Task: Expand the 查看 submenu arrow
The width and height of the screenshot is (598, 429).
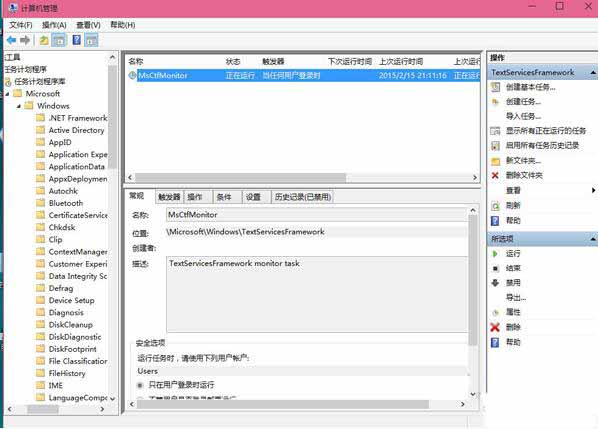Action: click(x=593, y=190)
